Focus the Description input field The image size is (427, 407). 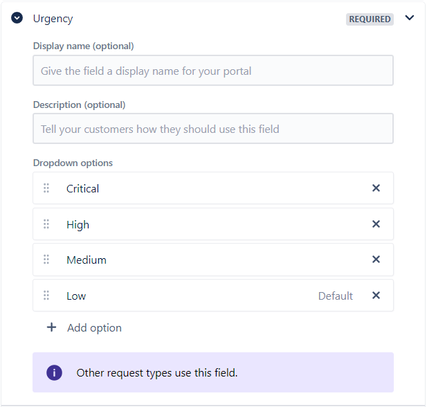point(213,129)
